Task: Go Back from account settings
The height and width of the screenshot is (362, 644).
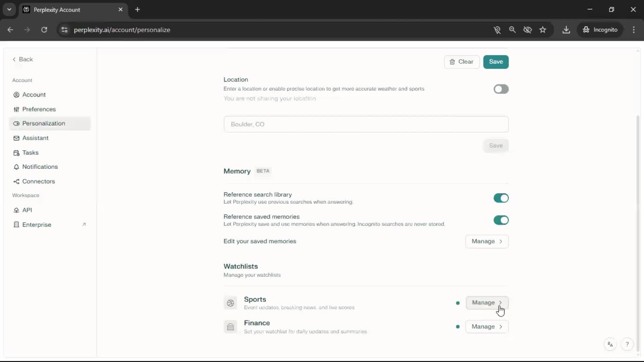Action: [23, 59]
